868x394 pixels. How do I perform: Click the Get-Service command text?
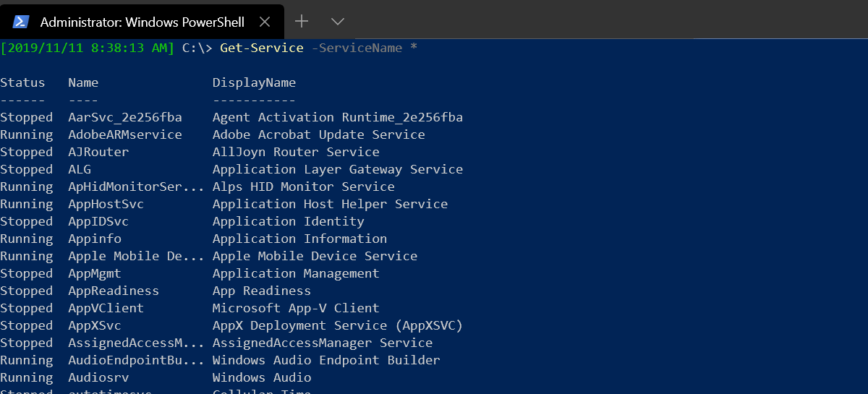click(262, 48)
